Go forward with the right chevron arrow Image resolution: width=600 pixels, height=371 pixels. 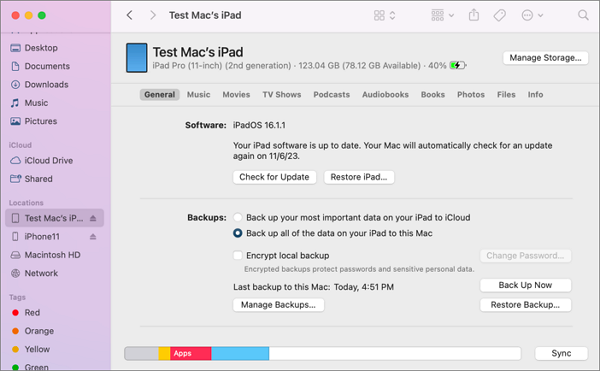[153, 15]
